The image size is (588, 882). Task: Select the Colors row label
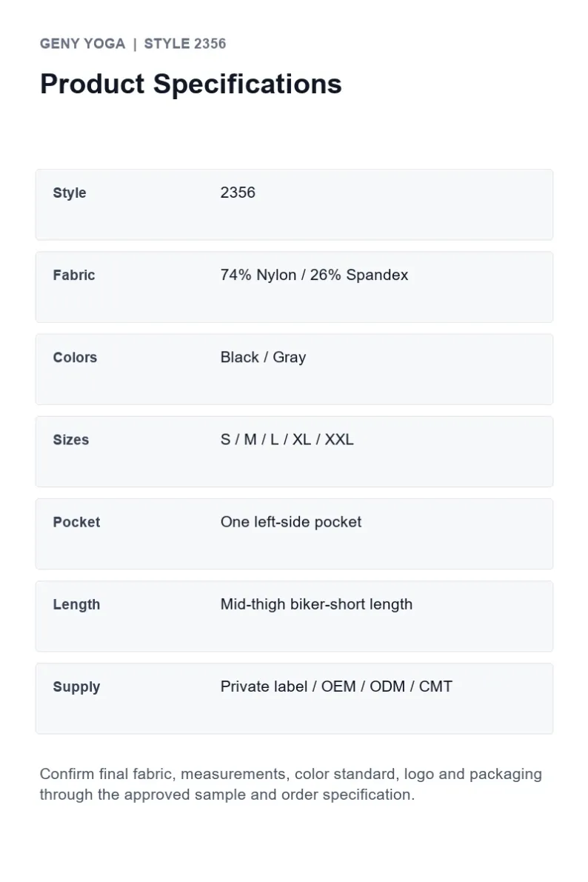(75, 357)
